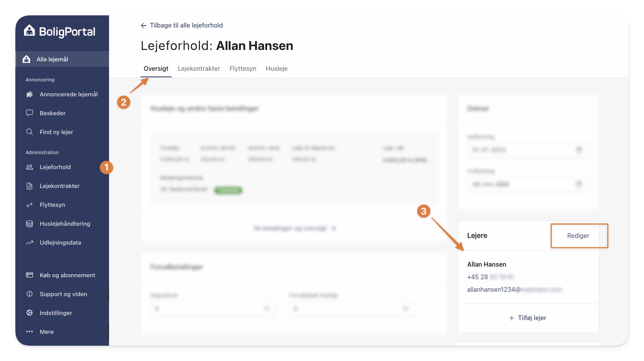Click the Depositum amount input field
The image size is (644, 361).
tap(213, 309)
